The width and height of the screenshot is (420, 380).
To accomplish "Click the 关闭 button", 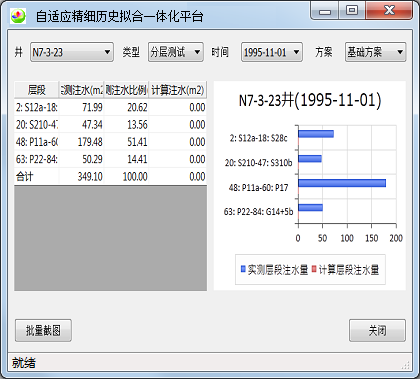I will click(377, 330).
